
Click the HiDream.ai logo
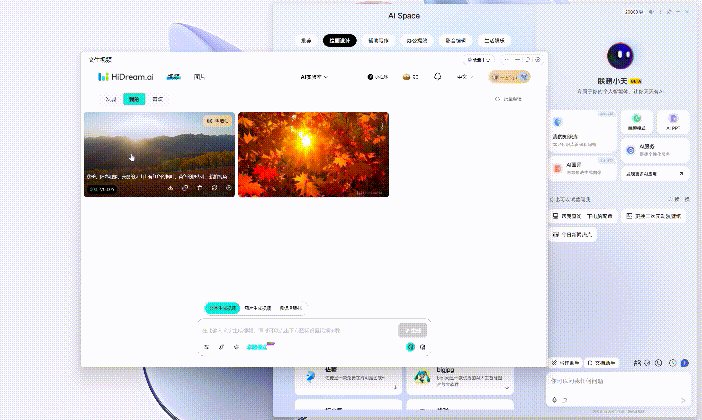tap(126, 77)
